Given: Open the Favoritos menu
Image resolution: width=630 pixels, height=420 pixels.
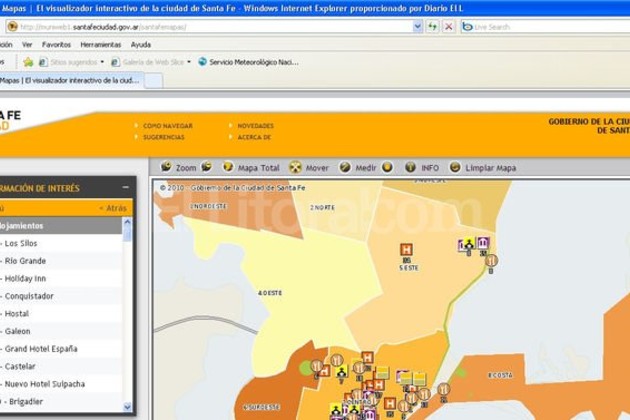Looking at the screenshot, I should pos(56,45).
